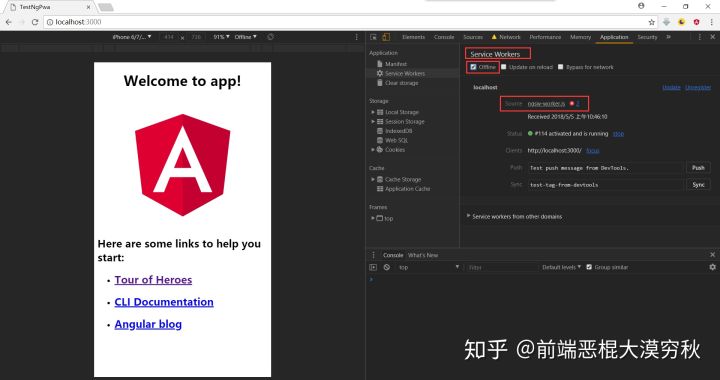
Task: Switch to Console tab in DevTools
Action: pyautogui.click(x=444, y=37)
